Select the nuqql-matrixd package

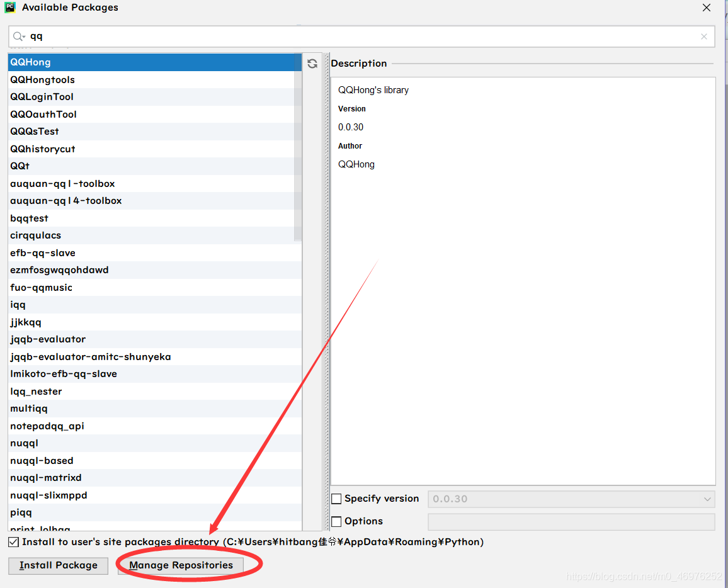coord(155,478)
